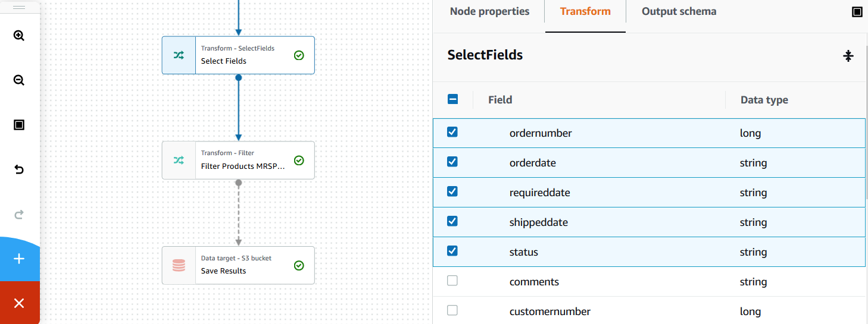
Task: Click the zoom out magnifier icon
Action: (19, 80)
